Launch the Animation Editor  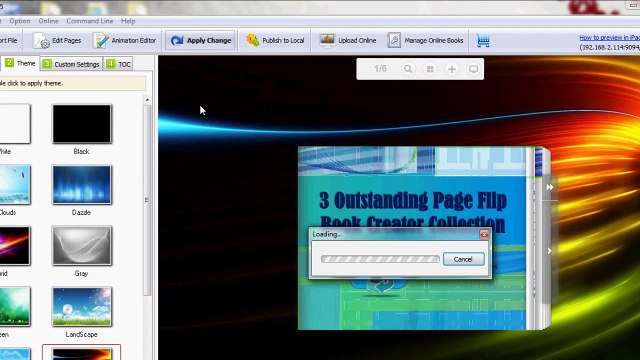click(124, 40)
